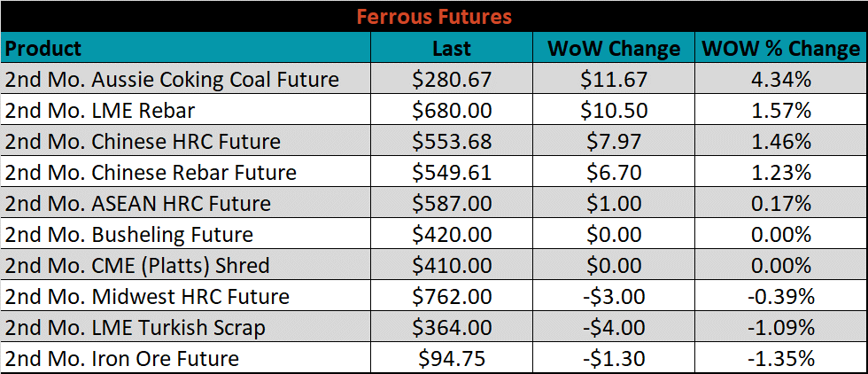868x374 pixels.
Task: Click the Product column header
Action: coord(186,48)
